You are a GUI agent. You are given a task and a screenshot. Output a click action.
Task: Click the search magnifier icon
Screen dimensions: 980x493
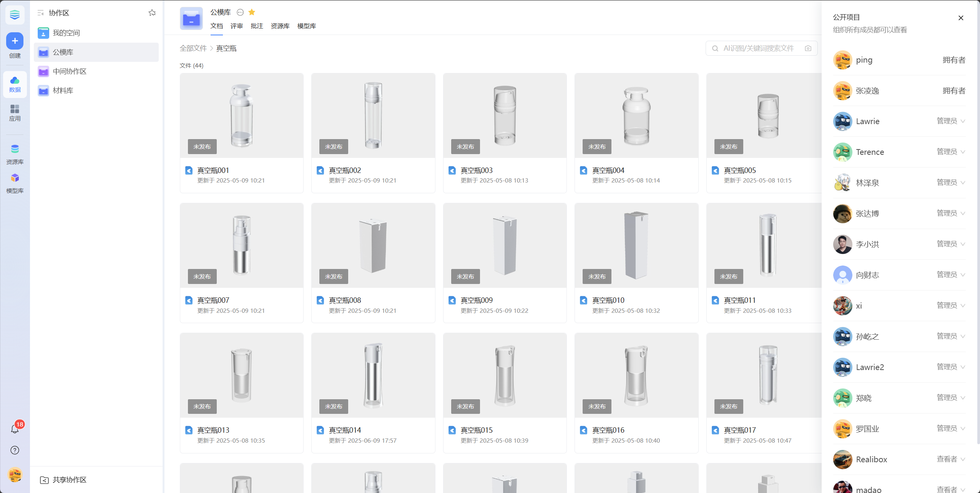click(x=715, y=48)
